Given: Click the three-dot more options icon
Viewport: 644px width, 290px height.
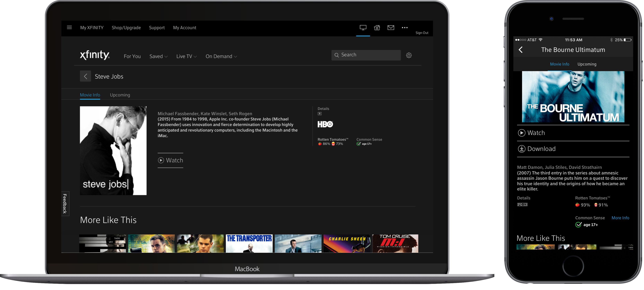Looking at the screenshot, I should (404, 28).
